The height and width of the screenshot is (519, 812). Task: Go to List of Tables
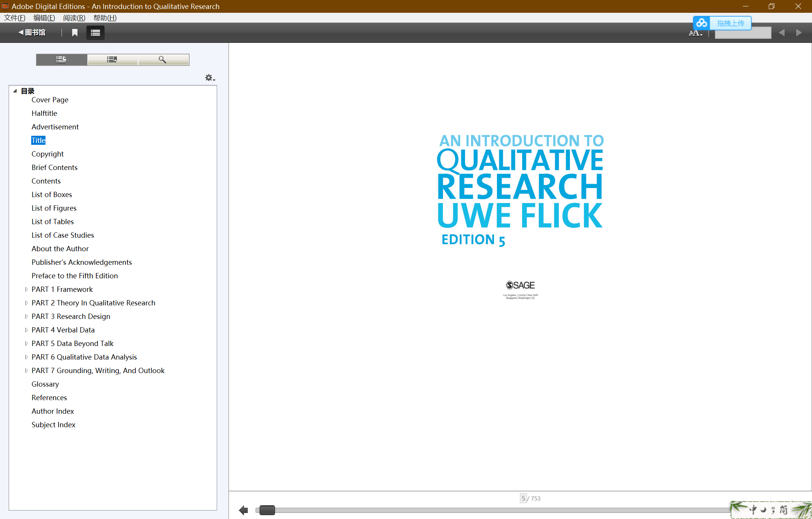53,222
